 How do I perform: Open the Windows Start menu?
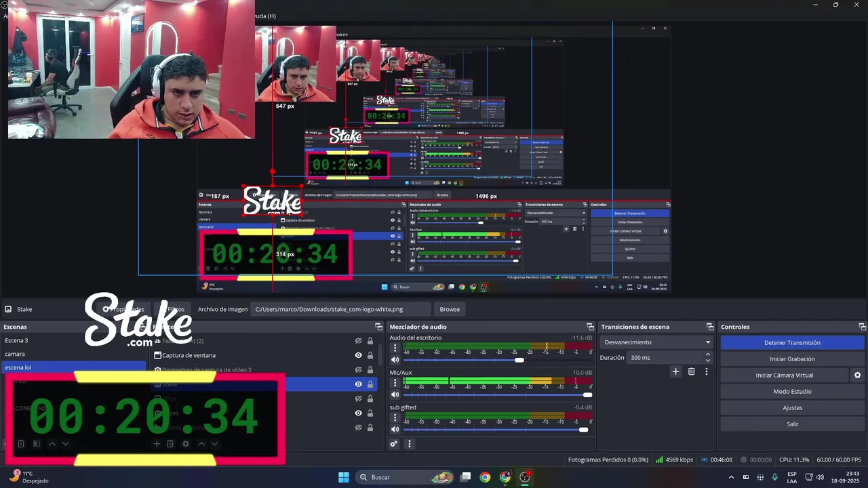coord(344,477)
